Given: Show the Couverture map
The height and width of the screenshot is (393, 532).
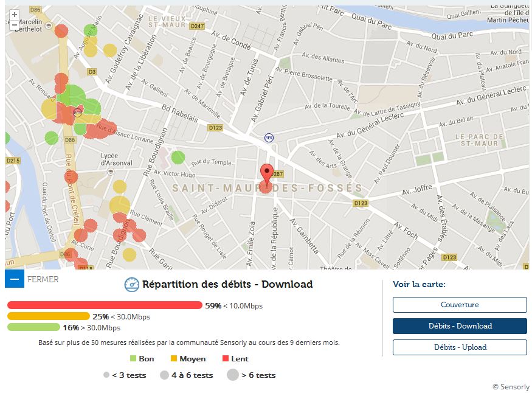Looking at the screenshot, I should 460,305.
